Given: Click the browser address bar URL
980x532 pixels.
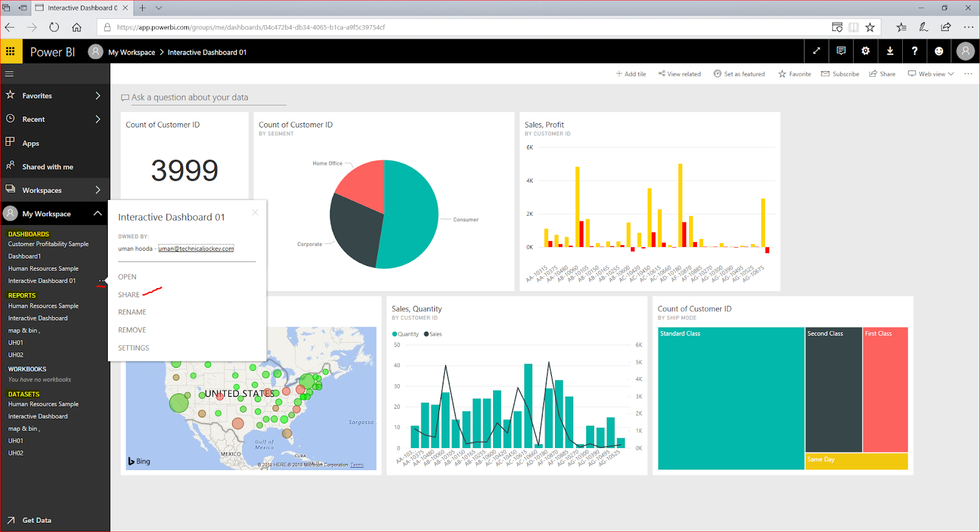Looking at the screenshot, I should coord(251,27).
